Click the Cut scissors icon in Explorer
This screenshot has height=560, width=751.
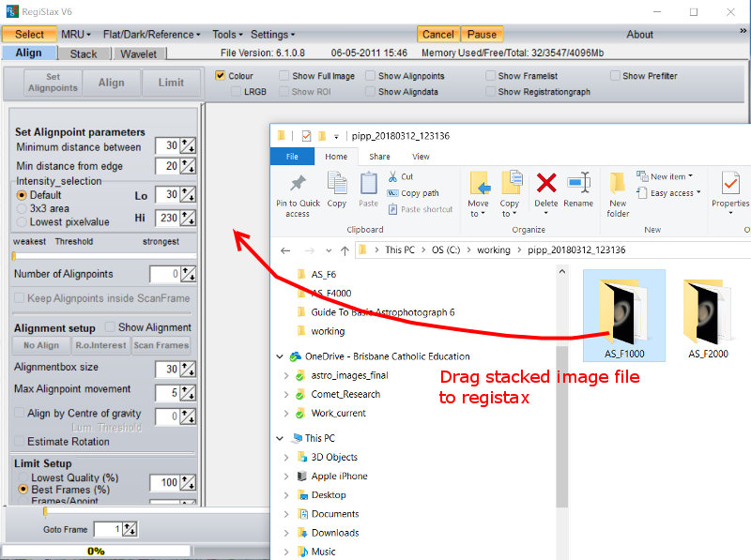point(392,176)
